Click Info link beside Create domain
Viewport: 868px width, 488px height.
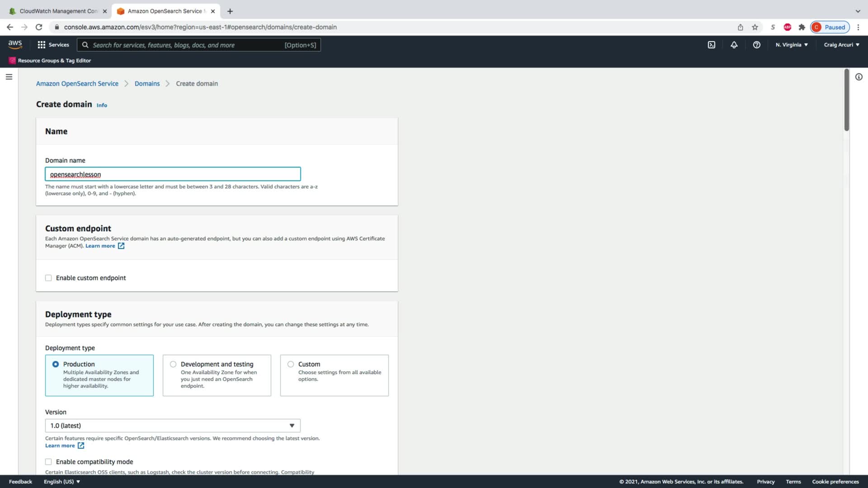pos(102,105)
